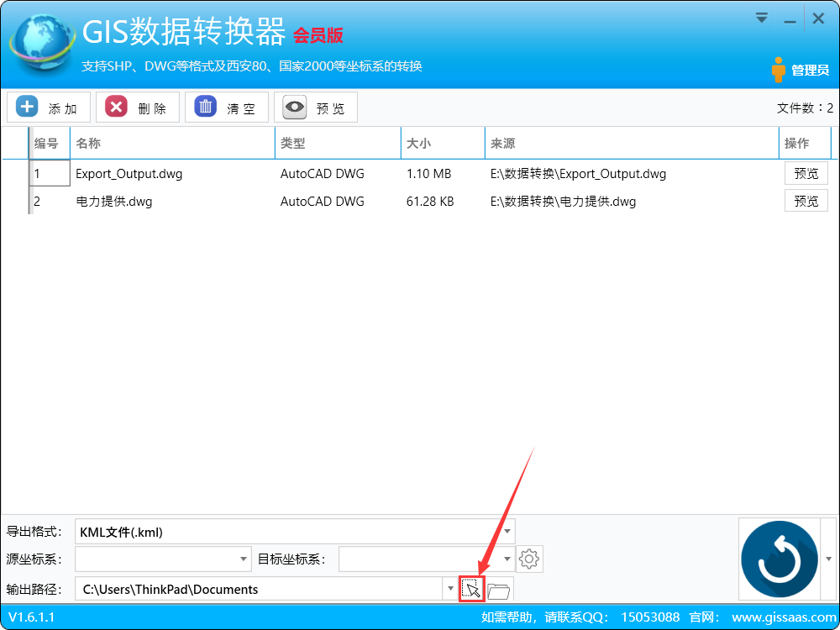Open coordinate system settings gear
The image size is (840, 630).
click(529, 559)
